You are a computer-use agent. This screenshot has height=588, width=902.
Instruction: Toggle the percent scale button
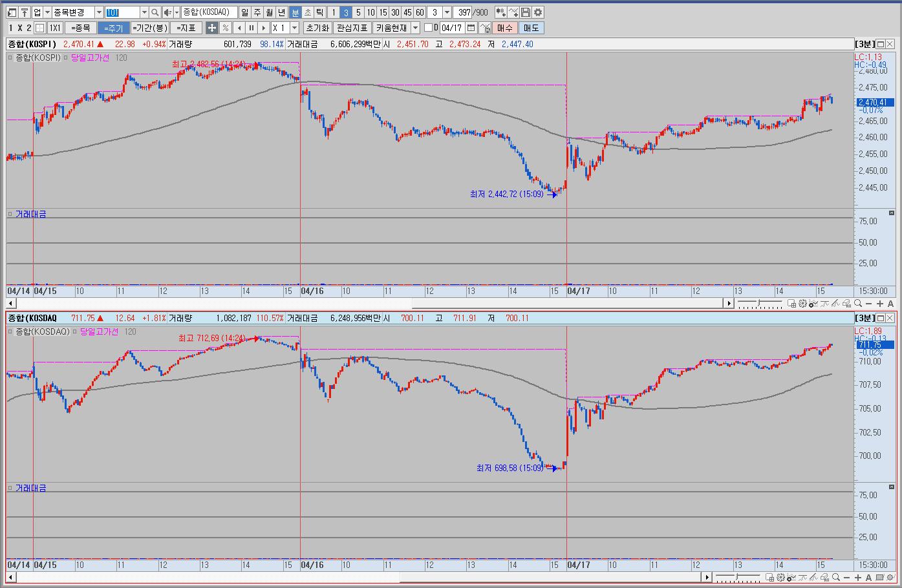click(x=225, y=28)
